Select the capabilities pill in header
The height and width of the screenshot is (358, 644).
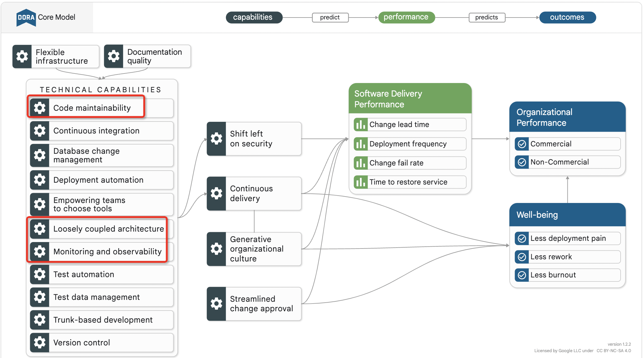pos(253,17)
